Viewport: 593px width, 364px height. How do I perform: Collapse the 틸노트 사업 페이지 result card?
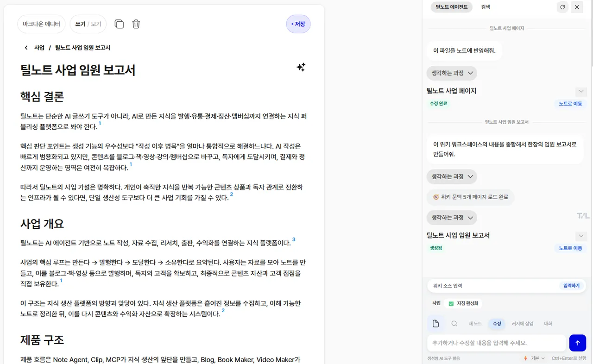[x=581, y=91]
